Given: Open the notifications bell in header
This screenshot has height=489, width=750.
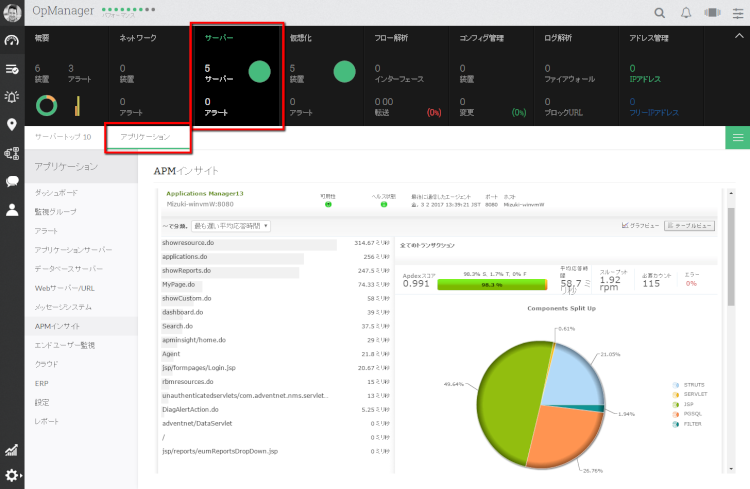Looking at the screenshot, I should [686, 13].
